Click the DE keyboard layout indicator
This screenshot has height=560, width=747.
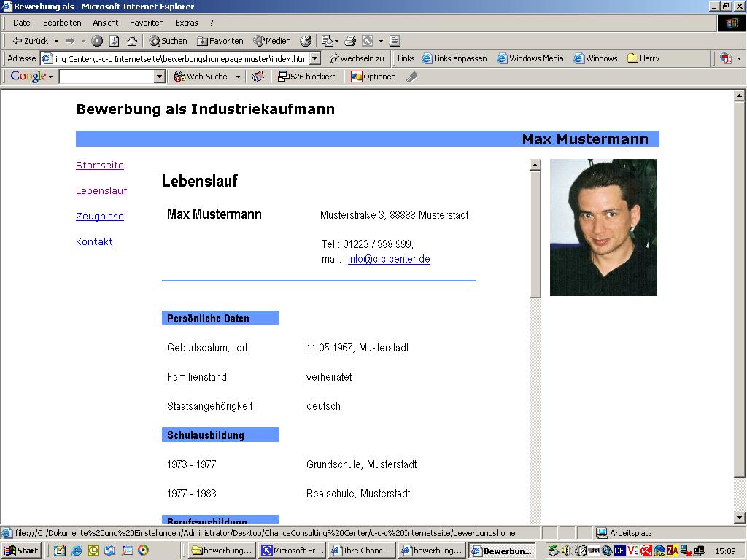[619, 551]
